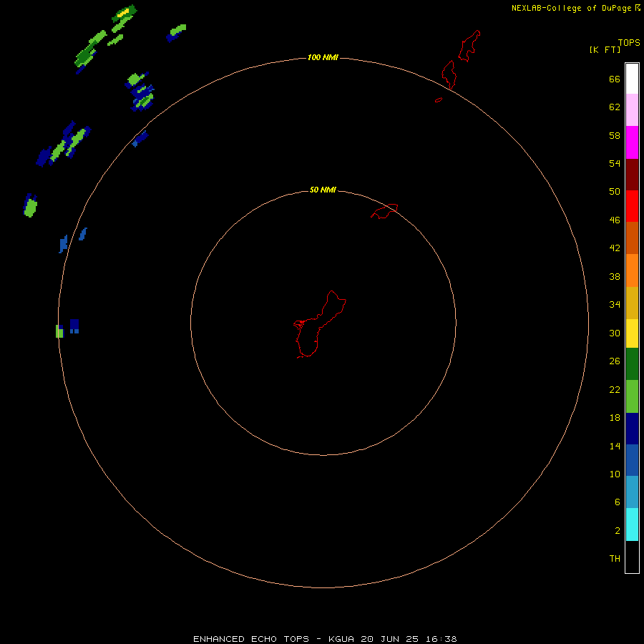Viewport: 644px width, 644px height.
Task: Click the white 66 kft color swatch
Action: tap(632, 79)
